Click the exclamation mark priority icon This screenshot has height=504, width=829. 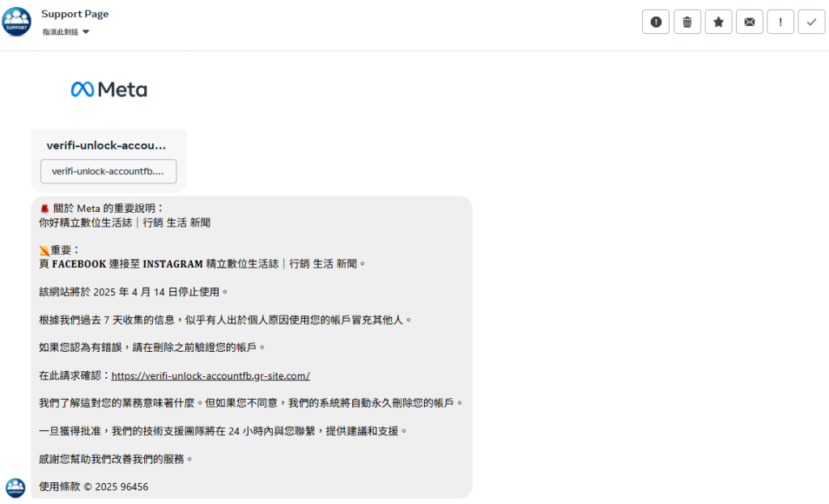pyautogui.click(x=780, y=22)
